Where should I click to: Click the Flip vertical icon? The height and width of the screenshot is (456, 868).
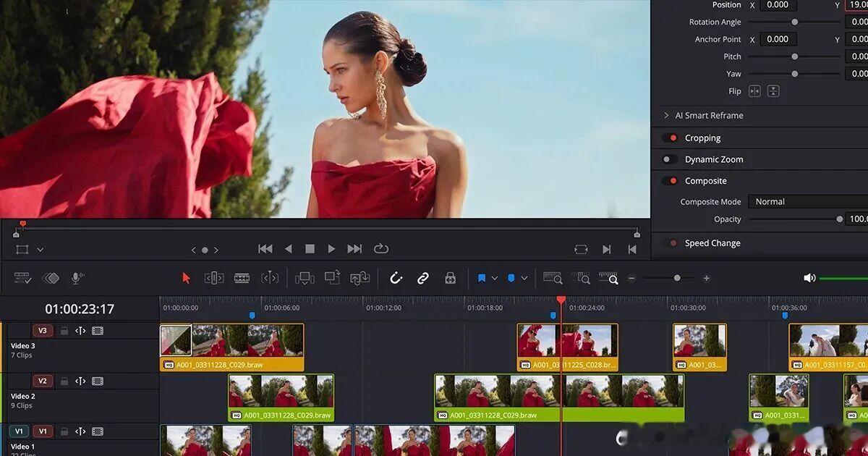click(773, 91)
